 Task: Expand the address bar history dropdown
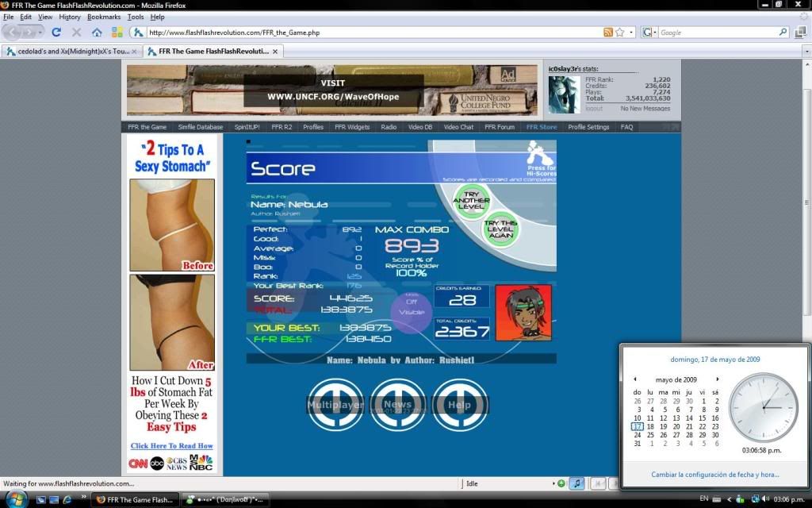pyautogui.click(x=632, y=33)
